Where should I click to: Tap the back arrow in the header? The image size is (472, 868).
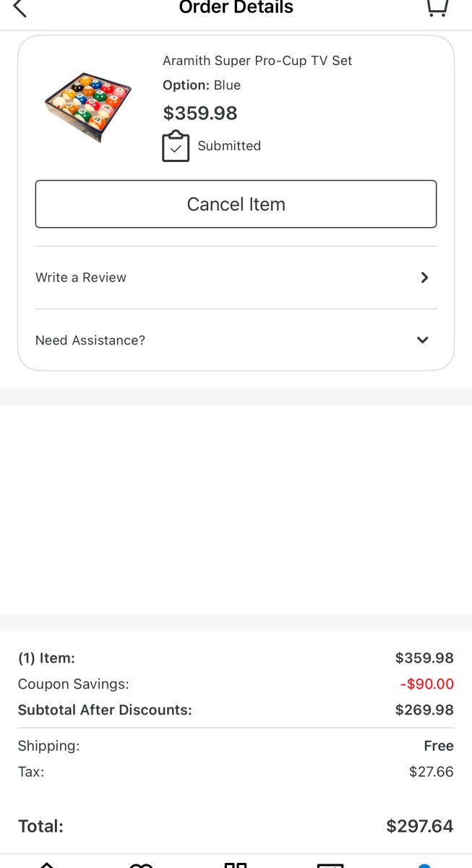pos(20,9)
